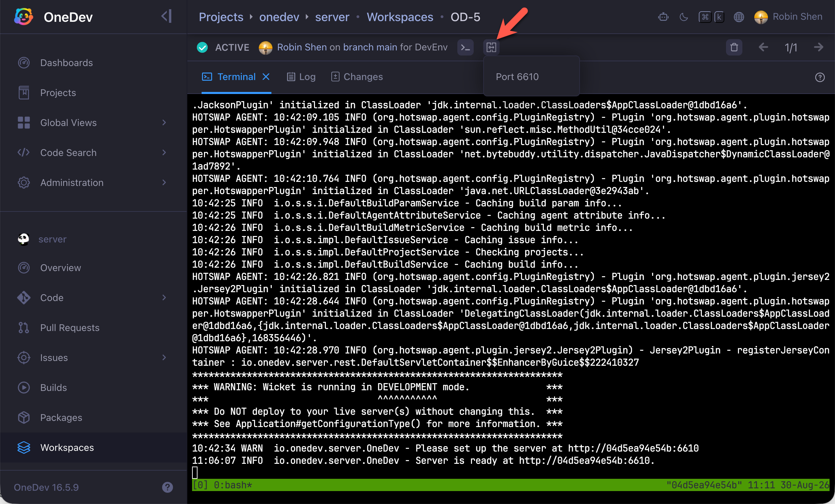This screenshot has width=835, height=504.
Task: Open the Dashboards sidebar item
Action: coord(93,63)
